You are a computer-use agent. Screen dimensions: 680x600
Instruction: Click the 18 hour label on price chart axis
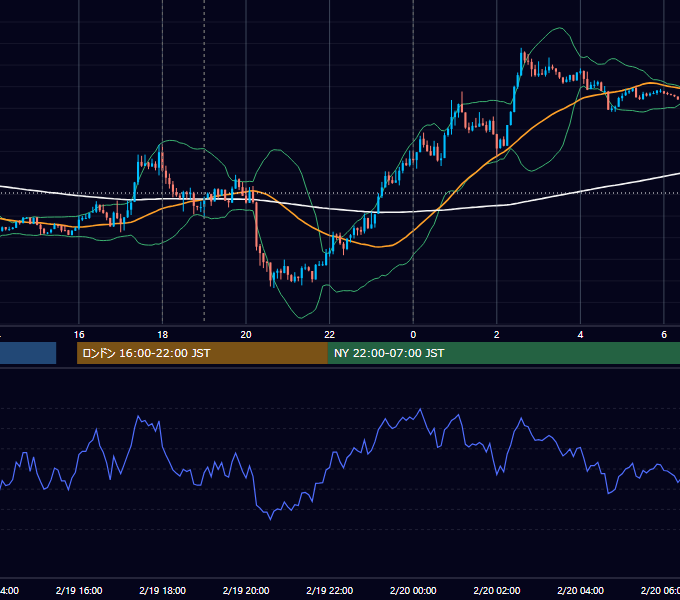(x=163, y=335)
